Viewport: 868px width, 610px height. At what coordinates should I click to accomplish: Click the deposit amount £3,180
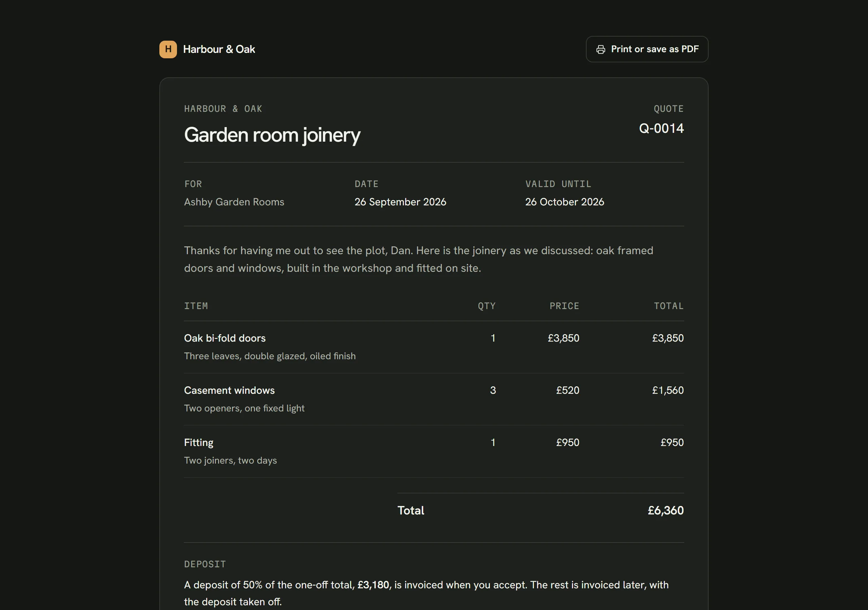(373, 585)
